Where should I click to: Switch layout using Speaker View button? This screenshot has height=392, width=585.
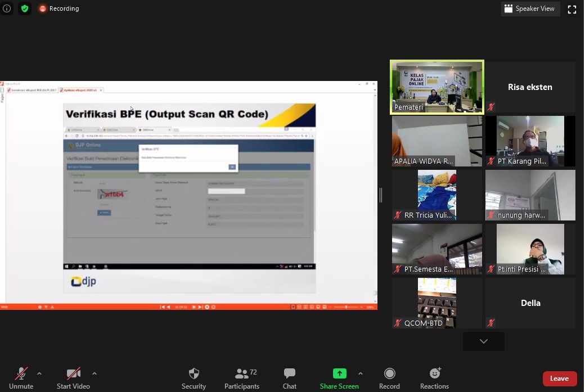[529, 8]
